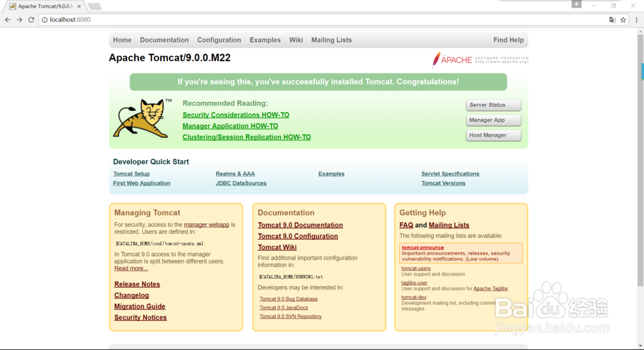The width and height of the screenshot is (644, 350).
Task: Open JDBC DataSources link
Action: pos(241,183)
